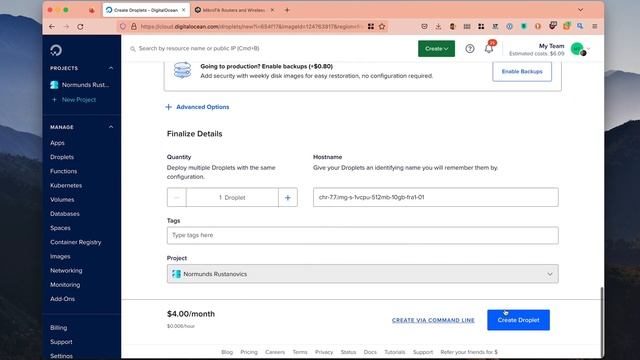Viewport: 640px width, 360px height.
Task: Reload the page with refresh icon
Action: tap(80, 27)
